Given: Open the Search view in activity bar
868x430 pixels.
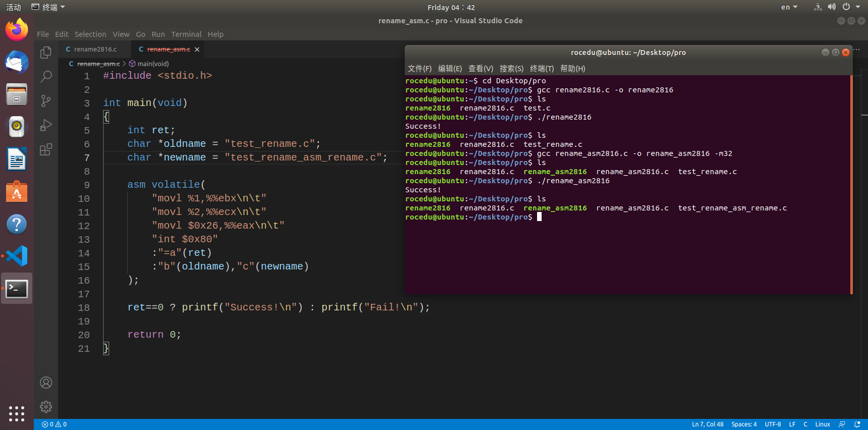Looking at the screenshot, I should click(x=46, y=76).
